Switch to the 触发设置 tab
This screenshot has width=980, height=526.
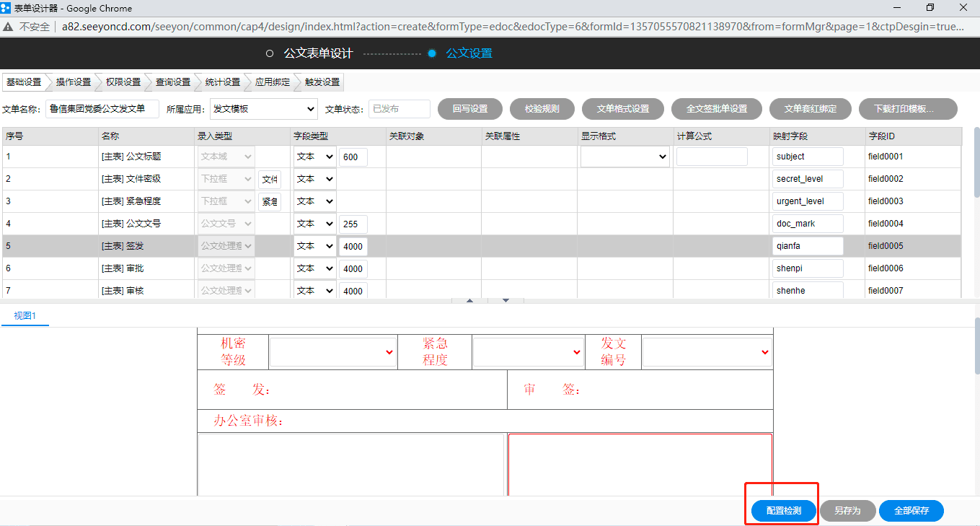click(x=322, y=82)
